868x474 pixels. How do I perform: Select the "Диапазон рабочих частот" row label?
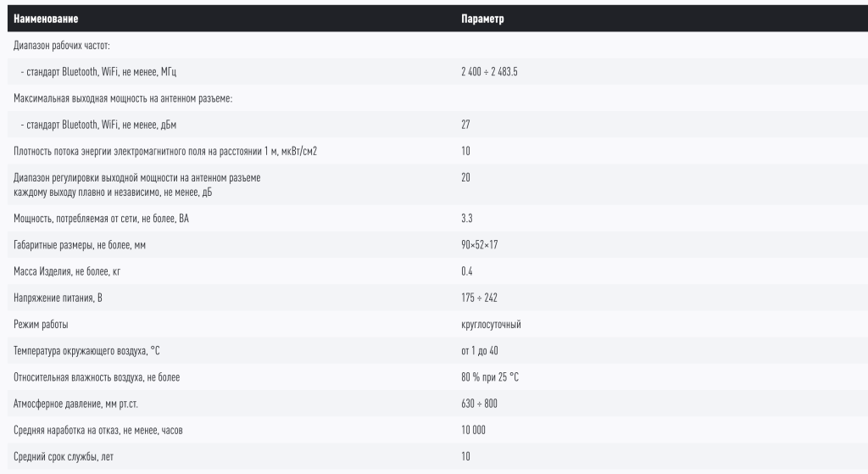coord(63,46)
